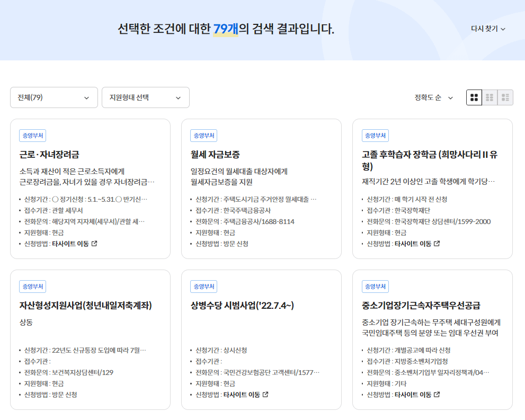The height and width of the screenshot is (420, 525).
Task: Click description 일정요건의 월세대출 대상자에게 월세자금보증을 지원
Action: coord(239,177)
